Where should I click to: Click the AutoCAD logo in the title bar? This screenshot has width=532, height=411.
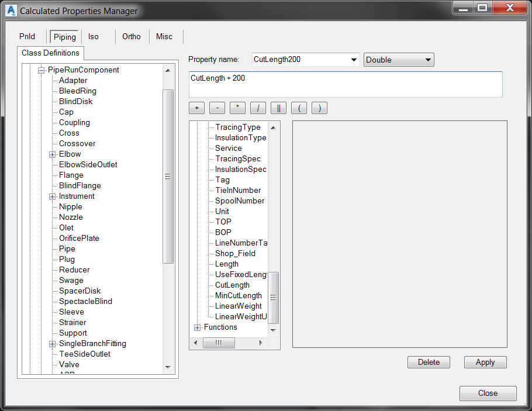tap(12, 11)
